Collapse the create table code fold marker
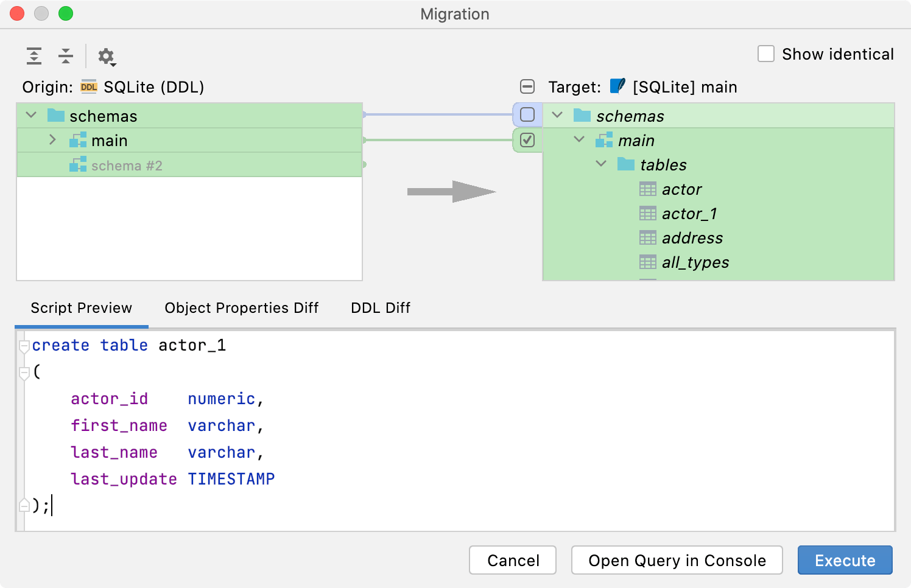The width and height of the screenshot is (911, 588). tap(24, 346)
